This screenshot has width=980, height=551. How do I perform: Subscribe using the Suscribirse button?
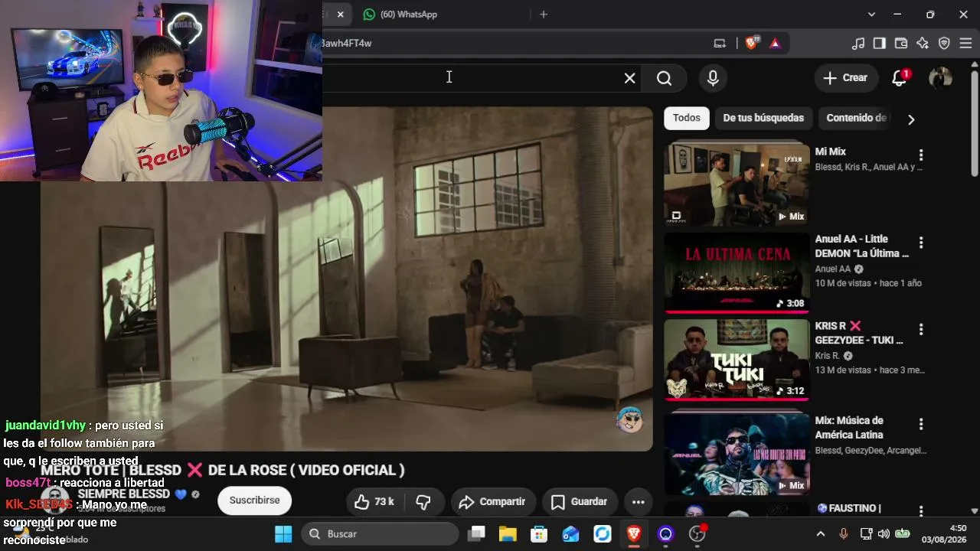click(x=255, y=500)
